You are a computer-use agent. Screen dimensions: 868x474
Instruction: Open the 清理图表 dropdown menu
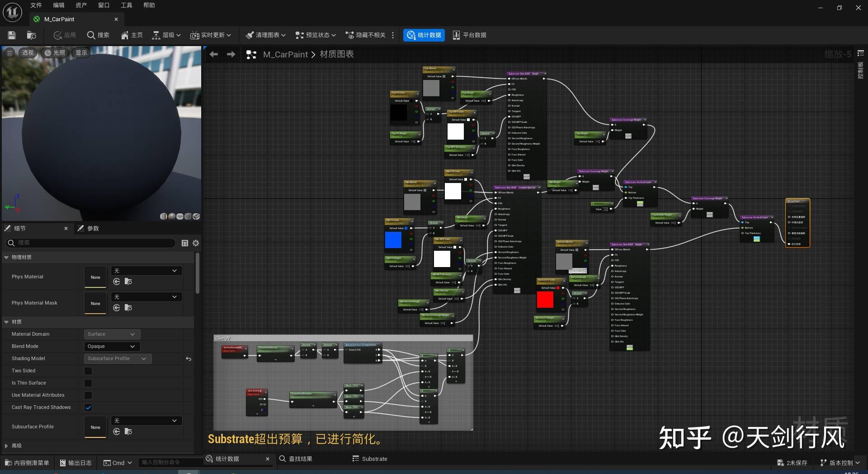265,35
